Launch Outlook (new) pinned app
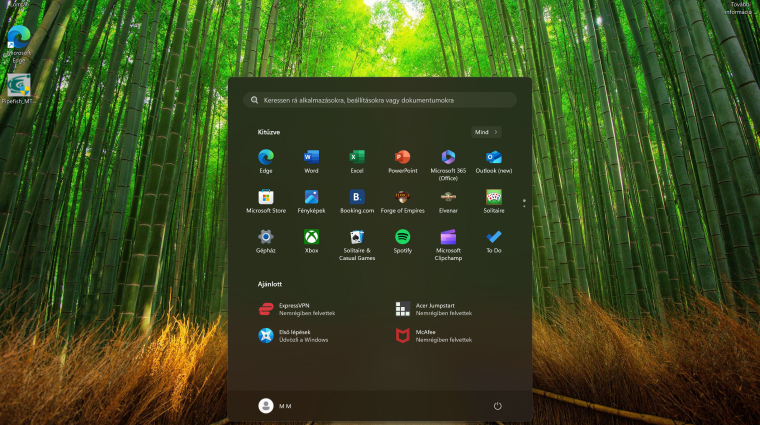 click(x=493, y=161)
